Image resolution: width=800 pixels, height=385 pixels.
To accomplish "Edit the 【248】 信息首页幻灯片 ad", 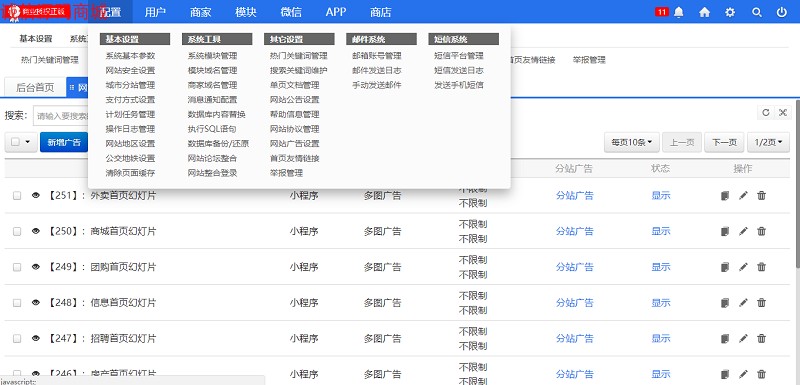I will [x=743, y=302].
